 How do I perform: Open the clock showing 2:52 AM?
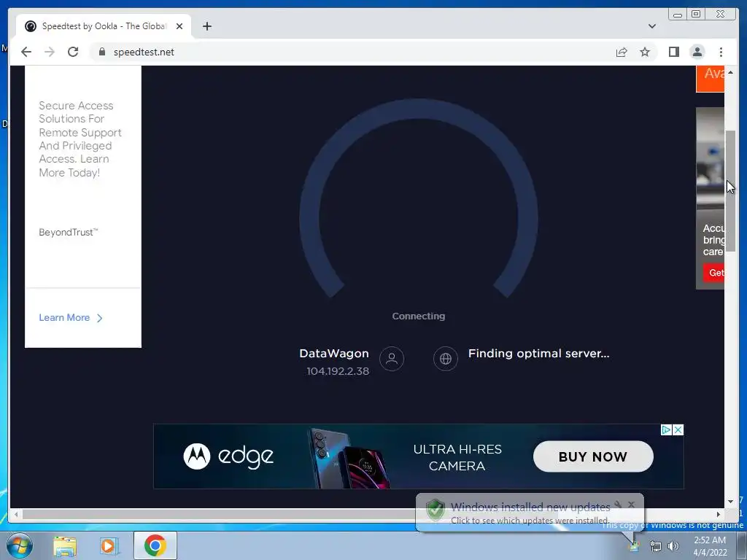pos(710,546)
